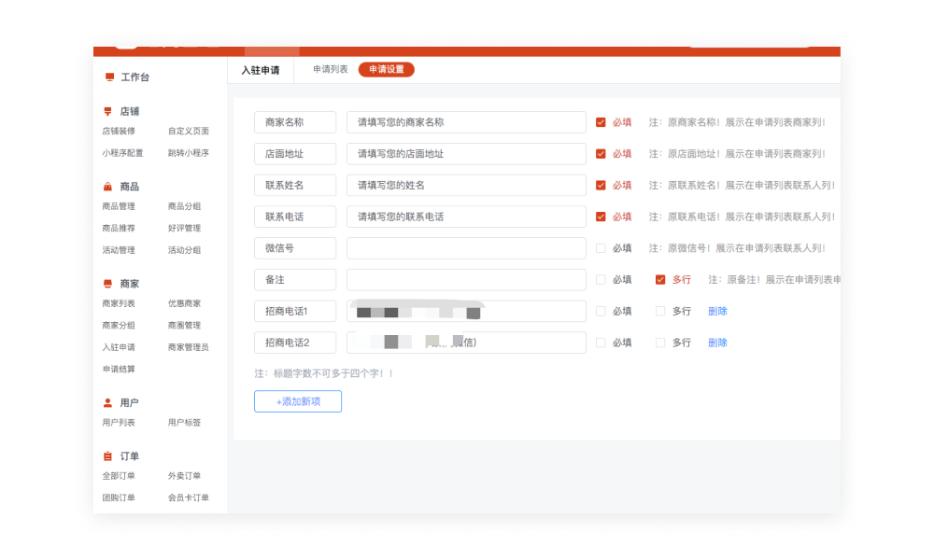Check 必填 for the 备注 field
The width and height of the screenshot is (934, 560).
click(601, 279)
